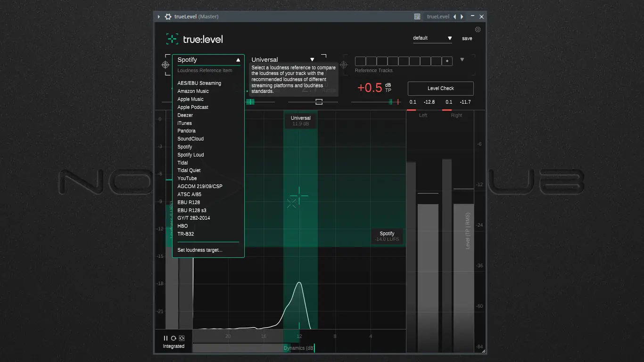Open the plugin grid picker icon

(417, 16)
